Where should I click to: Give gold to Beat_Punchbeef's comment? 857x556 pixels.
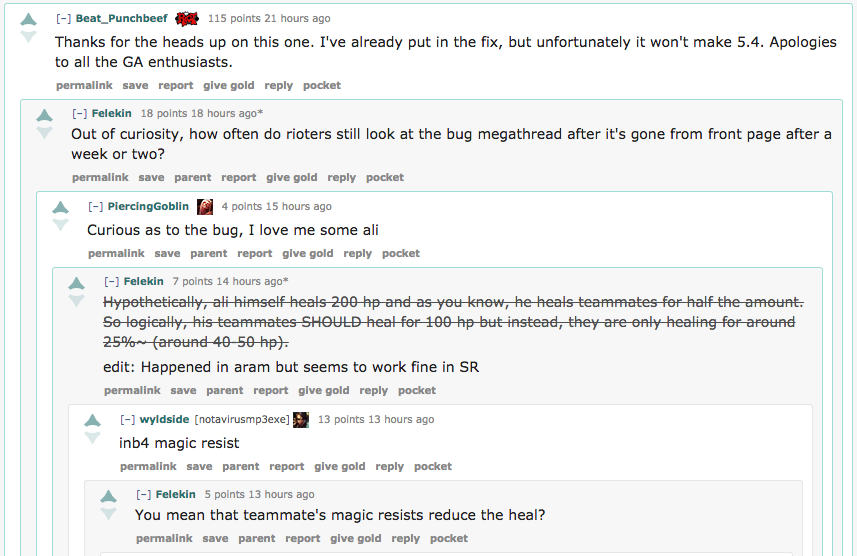point(228,85)
